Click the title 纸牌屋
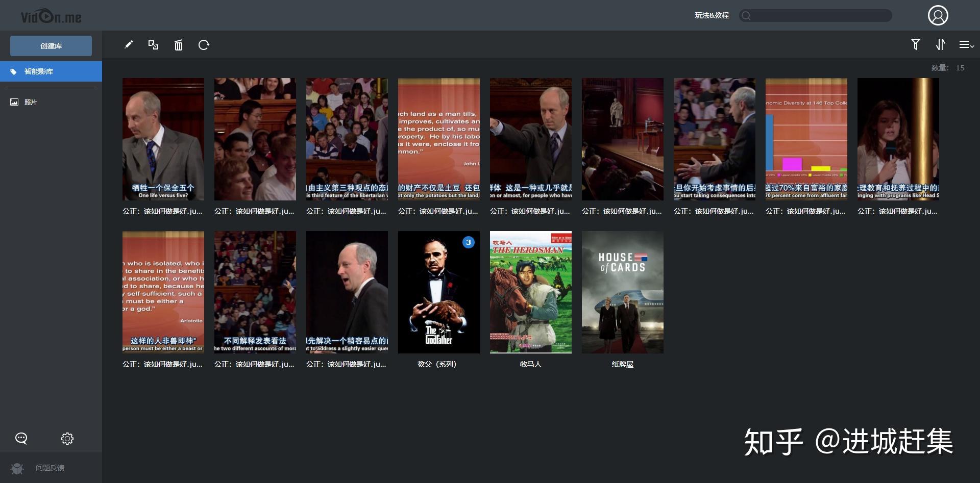The height and width of the screenshot is (483, 980). pyautogui.click(x=623, y=364)
